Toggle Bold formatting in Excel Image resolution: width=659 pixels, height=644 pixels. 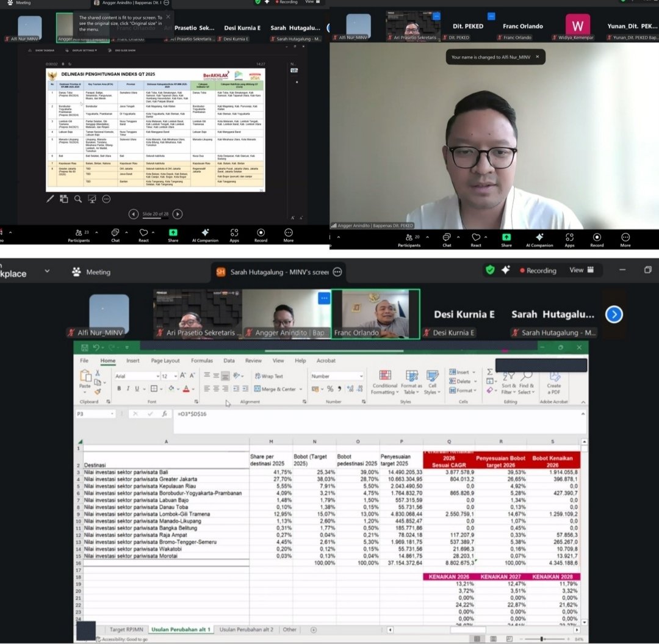[x=120, y=389]
